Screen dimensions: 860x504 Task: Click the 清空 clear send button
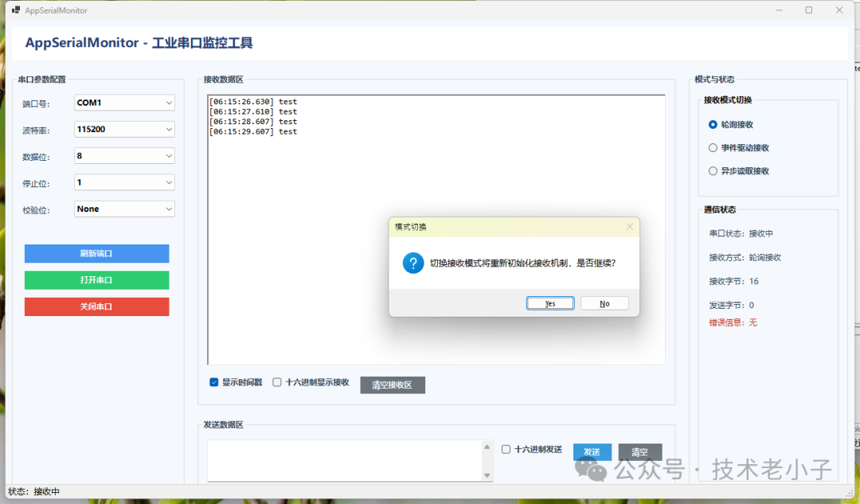(639, 451)
